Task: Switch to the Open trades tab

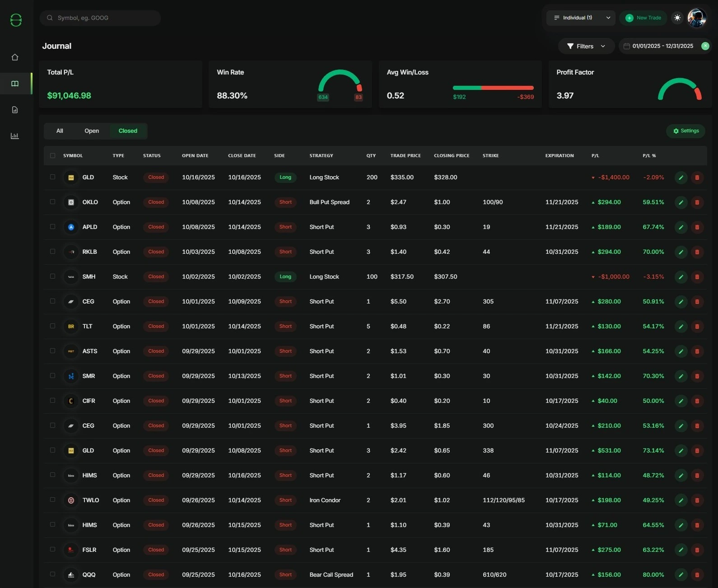Action: [x=92, y=131]
